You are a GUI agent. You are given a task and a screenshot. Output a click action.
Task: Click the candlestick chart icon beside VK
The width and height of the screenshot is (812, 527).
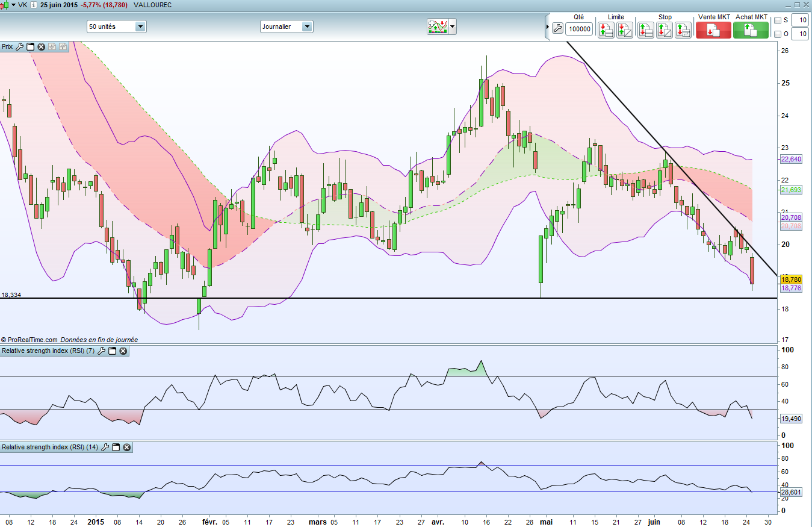[3, 4]
